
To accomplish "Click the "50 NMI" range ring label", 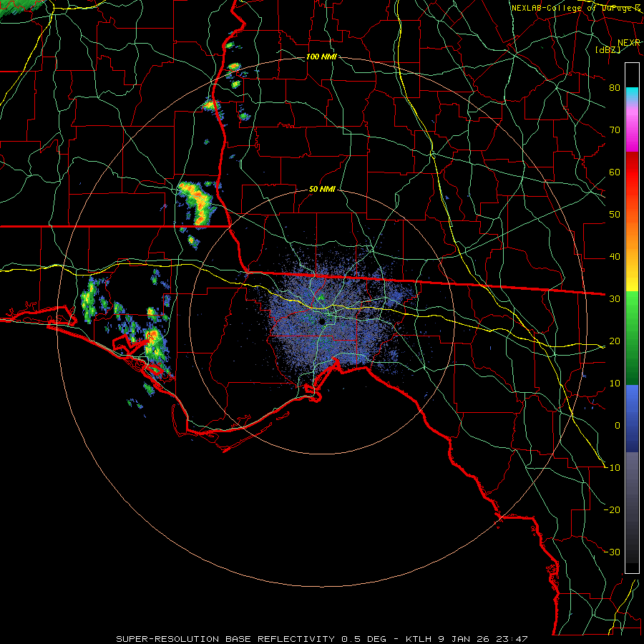I will click(322, 190).
